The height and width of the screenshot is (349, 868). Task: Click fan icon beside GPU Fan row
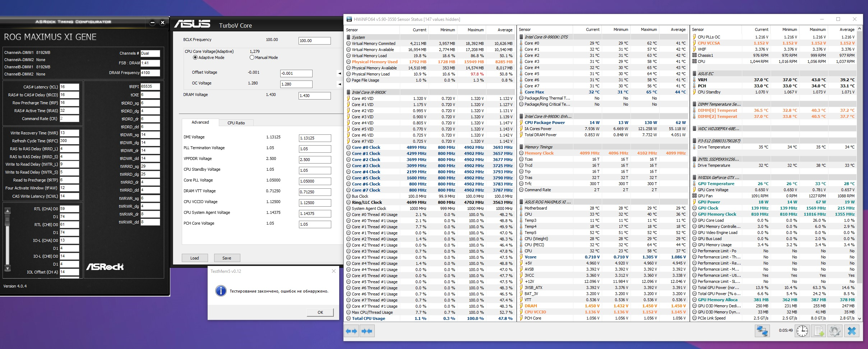click(x=694, y=196)
